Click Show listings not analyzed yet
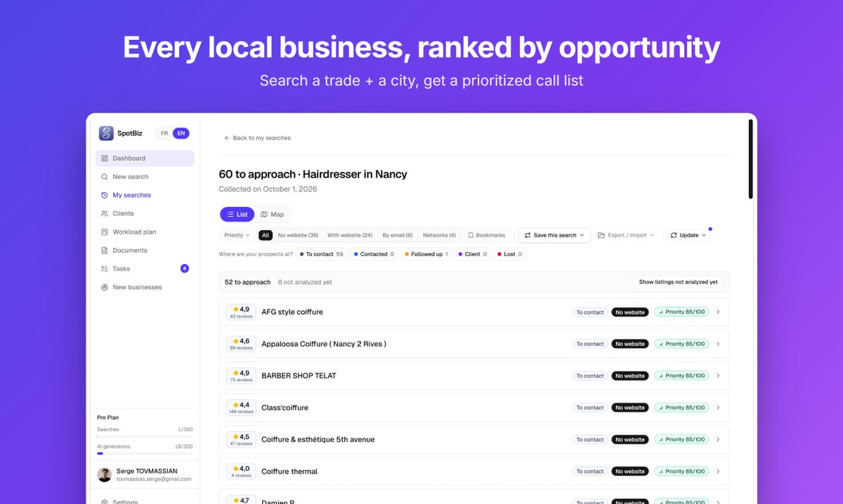This screenshot has width=843, height=504. 678,282
